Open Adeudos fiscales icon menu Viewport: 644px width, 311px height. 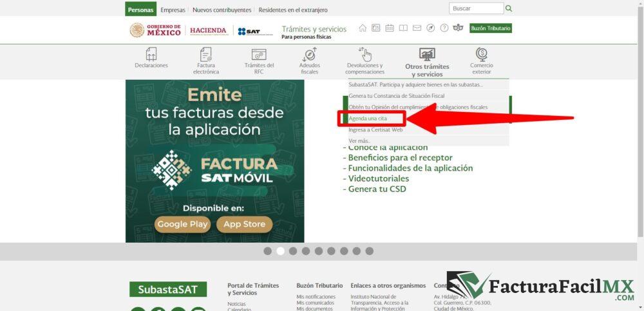click(x=310, y=61)
